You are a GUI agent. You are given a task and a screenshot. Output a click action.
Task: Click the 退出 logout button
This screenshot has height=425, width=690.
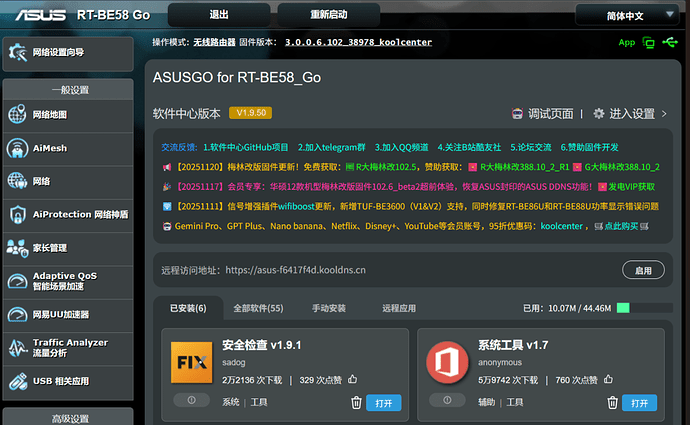219,15
